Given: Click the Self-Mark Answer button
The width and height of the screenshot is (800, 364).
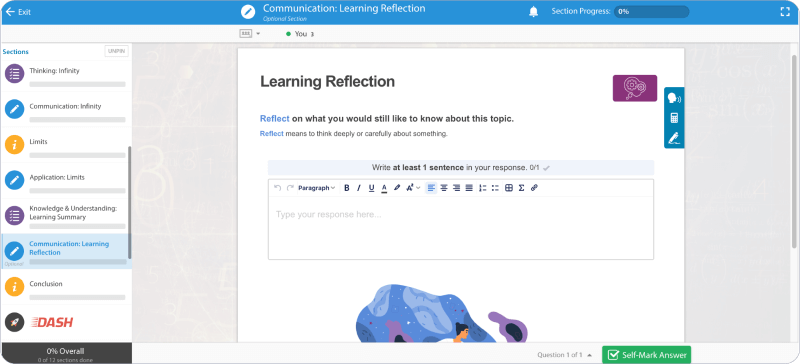Looking at the screenshot, I should [x=646, y=355].
